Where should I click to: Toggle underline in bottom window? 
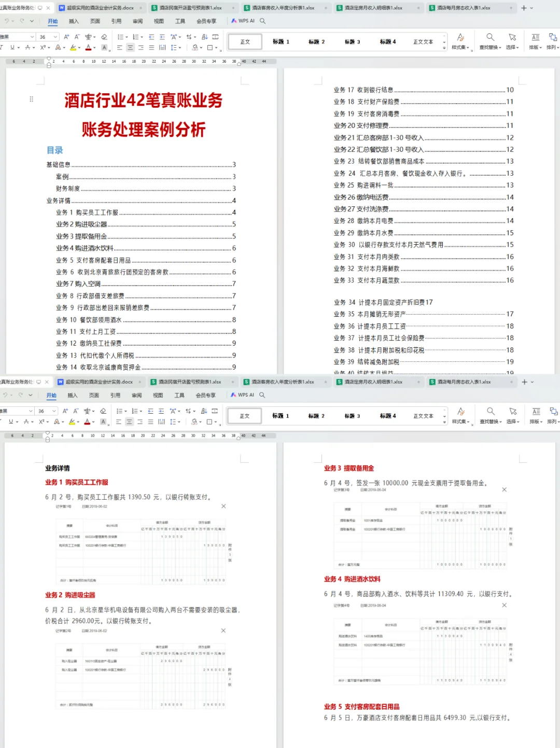click(11, 422)
